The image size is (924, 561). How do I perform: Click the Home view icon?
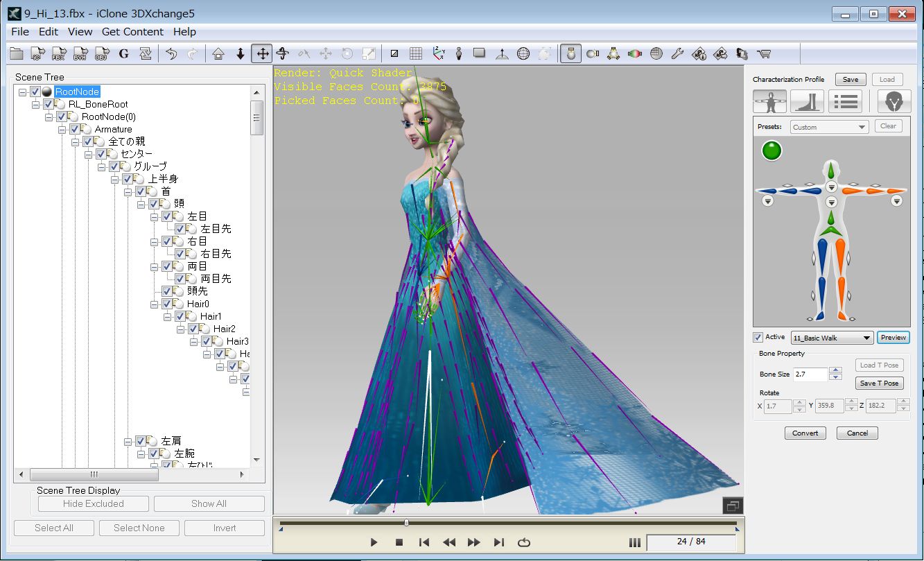218,53
